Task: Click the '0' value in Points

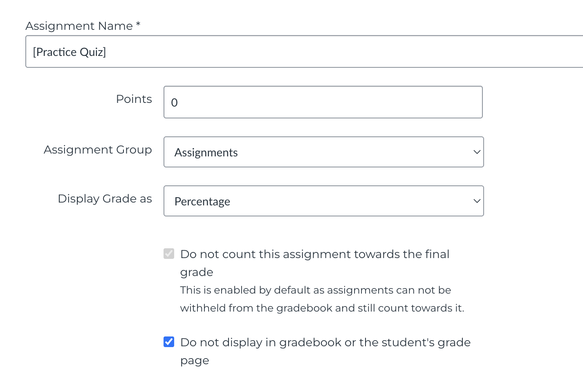Action: pos(175,102)
